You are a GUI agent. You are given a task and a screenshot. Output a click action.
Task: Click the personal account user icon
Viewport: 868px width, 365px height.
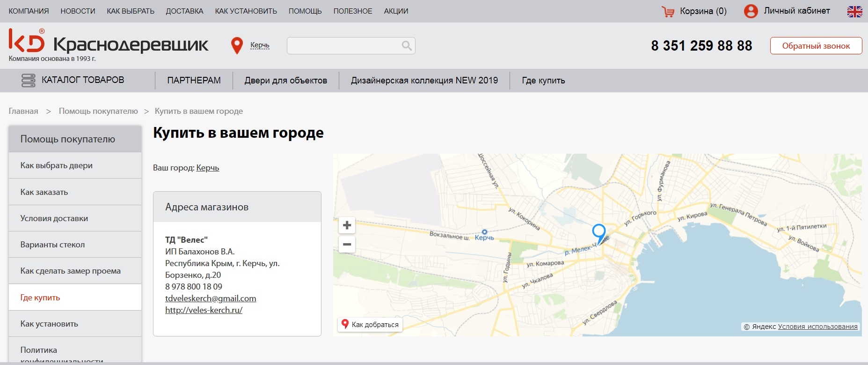click(751, 11)
